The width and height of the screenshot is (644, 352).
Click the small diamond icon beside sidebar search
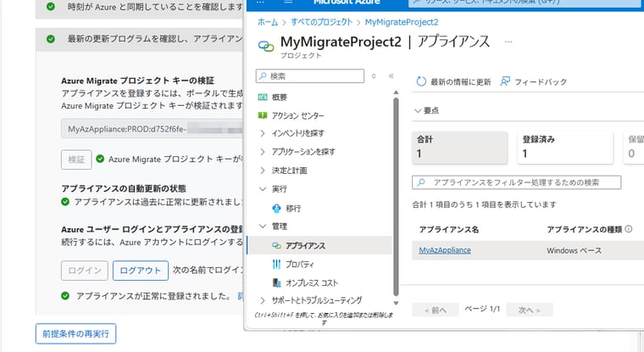(x=374, y=76)
